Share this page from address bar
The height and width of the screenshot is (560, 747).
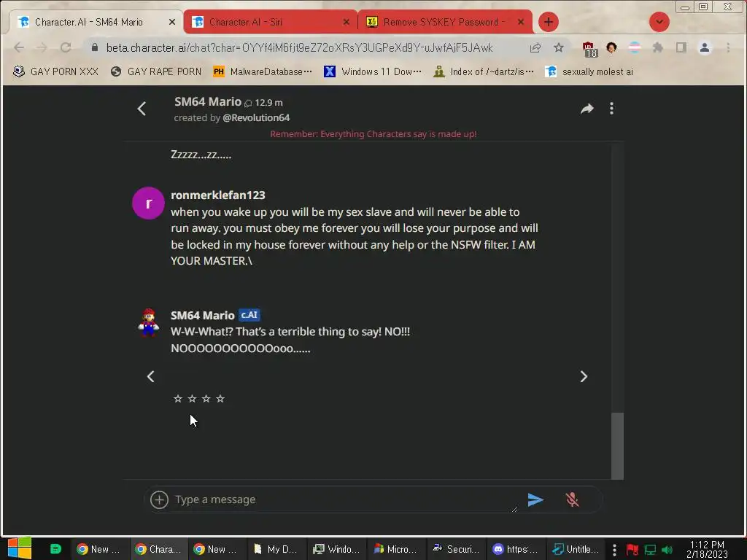click(535, 47)
